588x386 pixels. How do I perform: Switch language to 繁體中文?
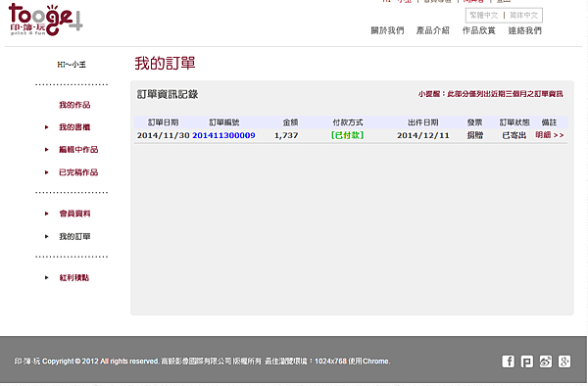(x=484, y=16)
